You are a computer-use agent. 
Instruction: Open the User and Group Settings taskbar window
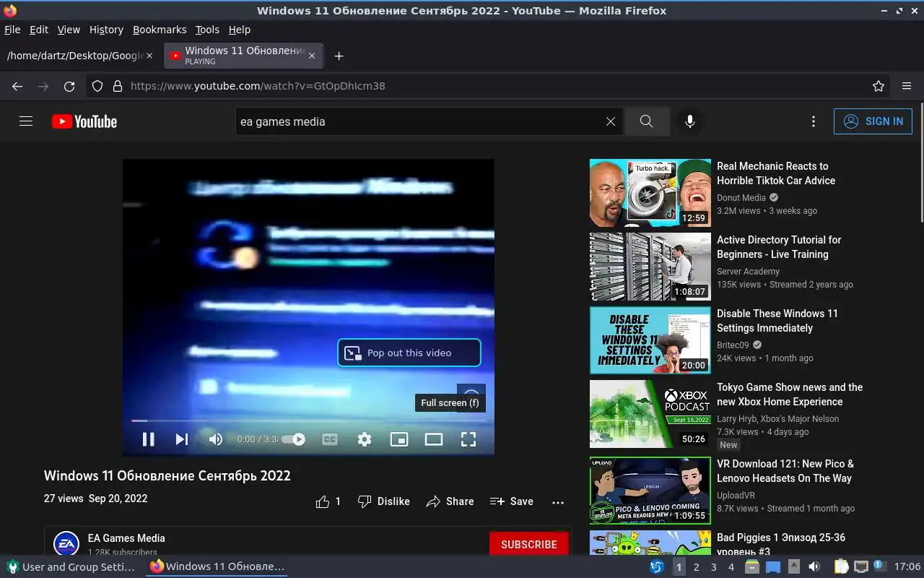pyautogui.click(x=71, y=566)
